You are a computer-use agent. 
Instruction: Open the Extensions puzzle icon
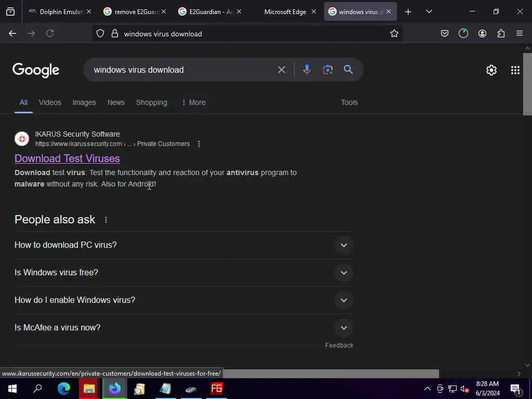[501, 33]
